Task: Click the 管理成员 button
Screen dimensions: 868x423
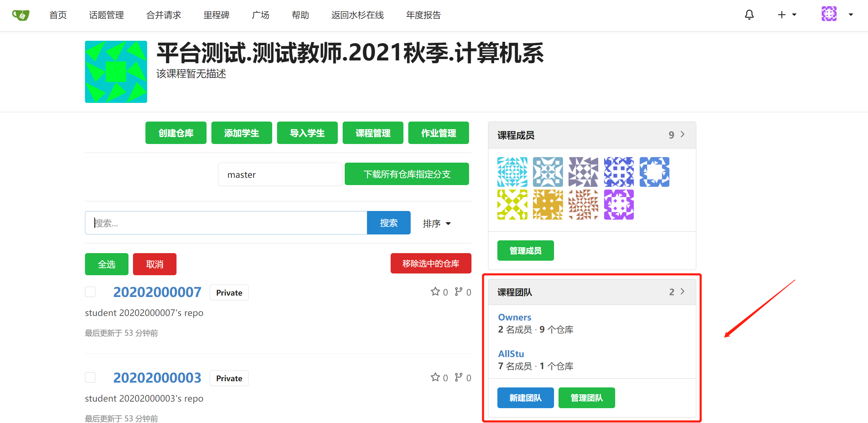Action: click(525, 251)
